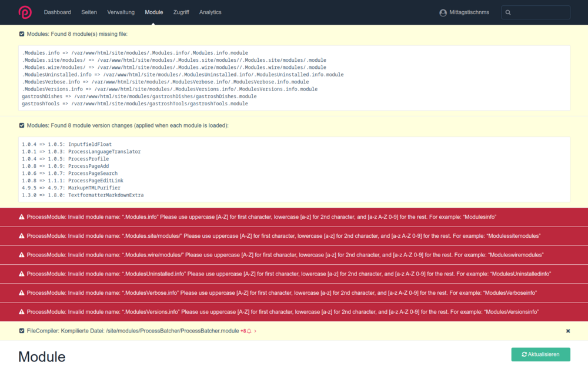
Task: Open the Seiten menu
Action: pos(89,12)
